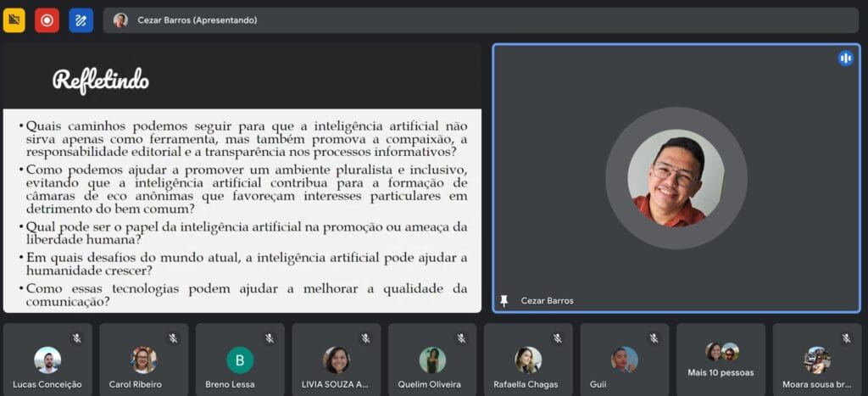The width and height of the screenshot is (868, 396).
Task: Click the pin icon beside Cezar Barros name
Action: click(504, 301)
